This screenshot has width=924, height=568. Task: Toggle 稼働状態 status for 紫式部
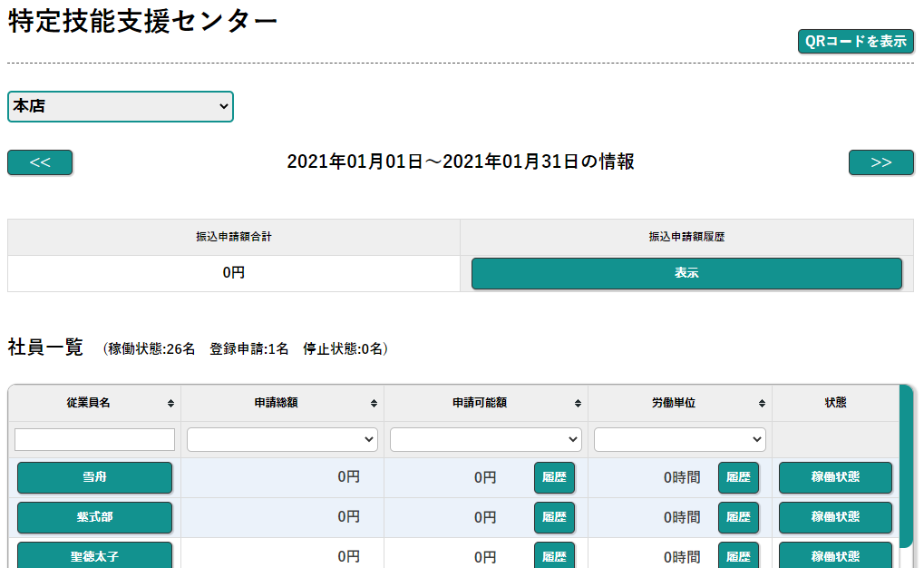[835, 517]
